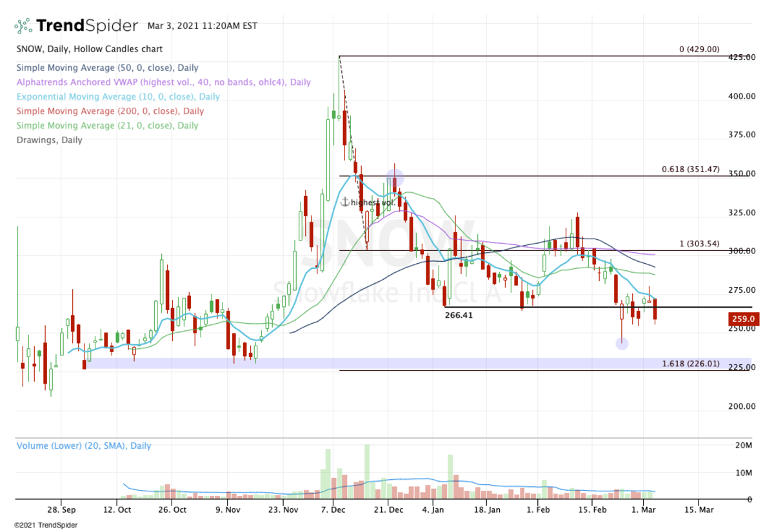Click the highest vol. anchor text

click(x=373, y=202)
